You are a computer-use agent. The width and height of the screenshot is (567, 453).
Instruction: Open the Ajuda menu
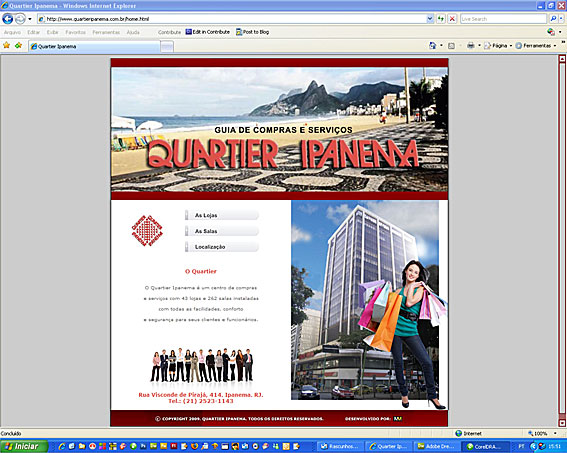coord(133,32)
